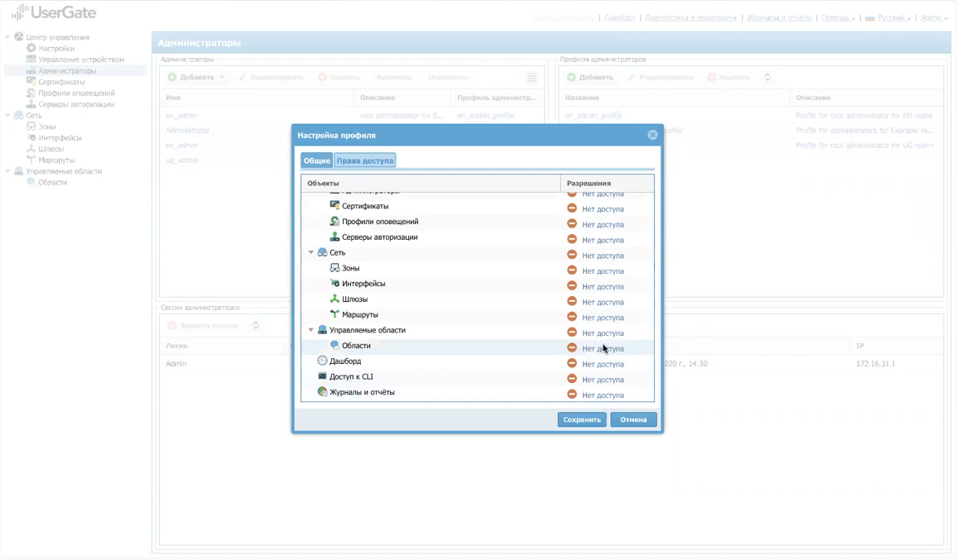This screenshot has width=957, height=560.
Task: Click the Доступ к CLI icon
Action: [322, 376]
